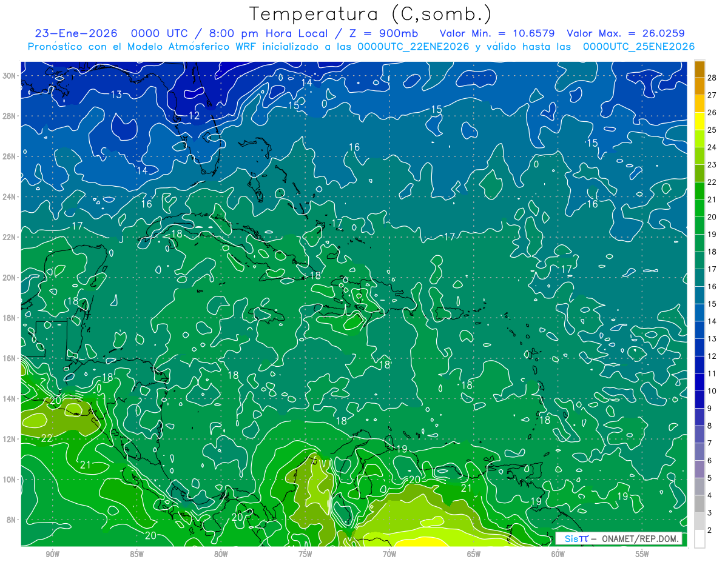Click the value 2 on the color scale
728x562 pixels.
pyautogui.click(x=710, y=530)
